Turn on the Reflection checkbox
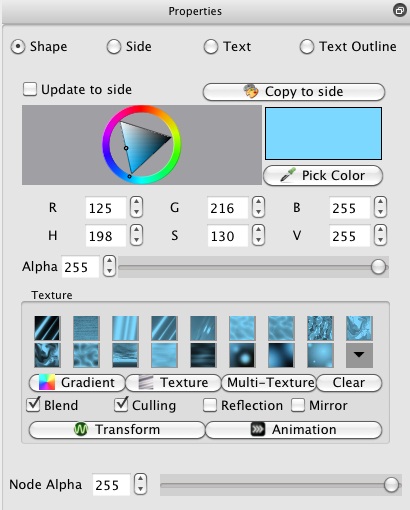Image resolution: width=410 pixels, height=510 pixels. coord(210,405)
